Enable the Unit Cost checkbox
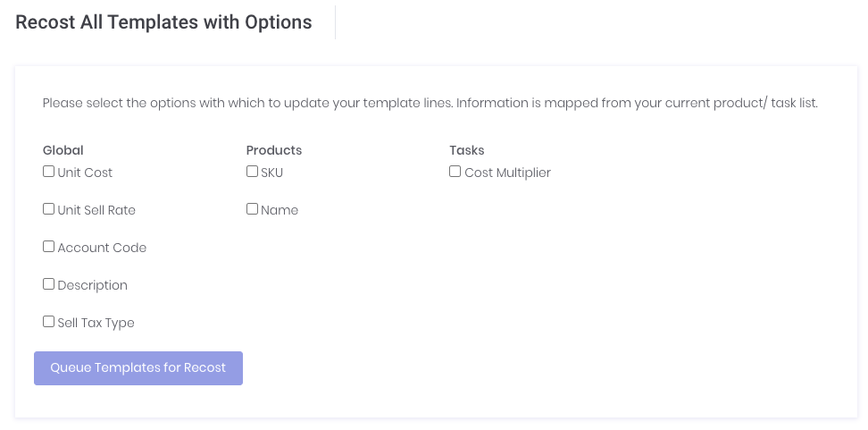The image size is (868, 430). click(49, 172)
